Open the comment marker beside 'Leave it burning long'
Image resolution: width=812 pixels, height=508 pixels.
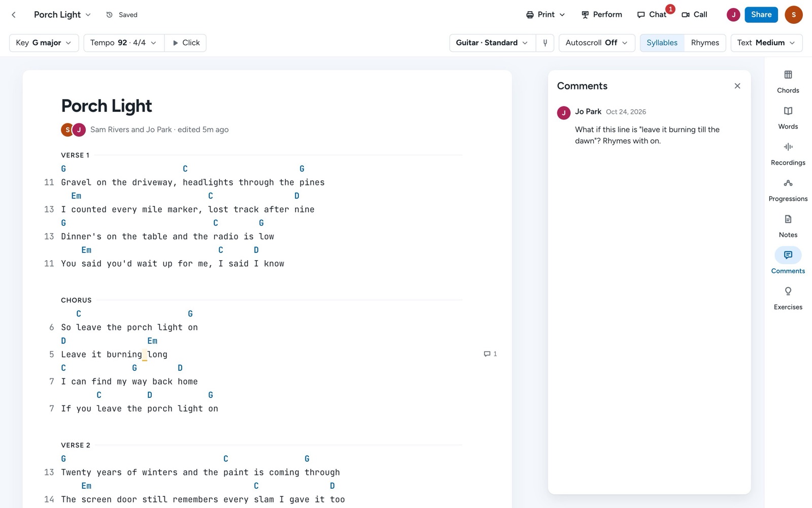490,354
